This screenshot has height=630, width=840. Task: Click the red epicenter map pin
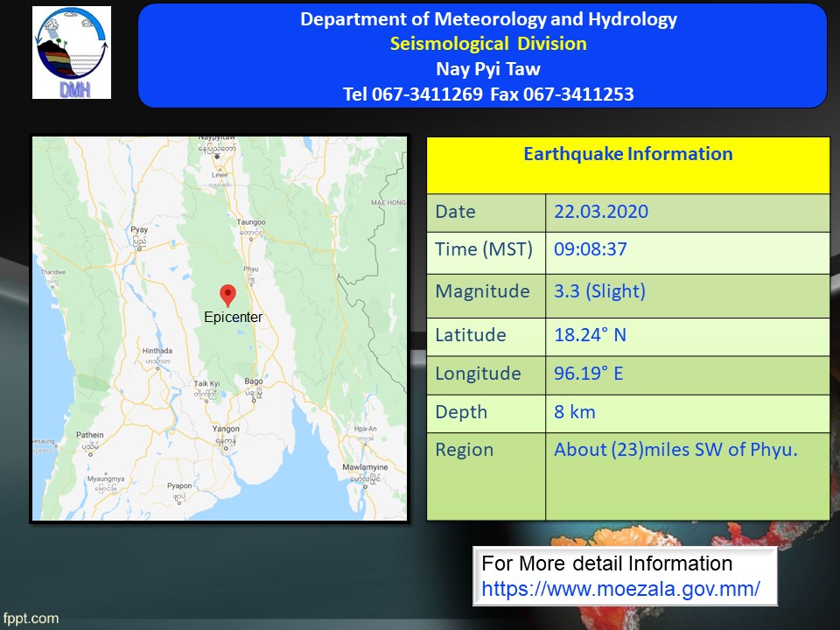[227, 295]
